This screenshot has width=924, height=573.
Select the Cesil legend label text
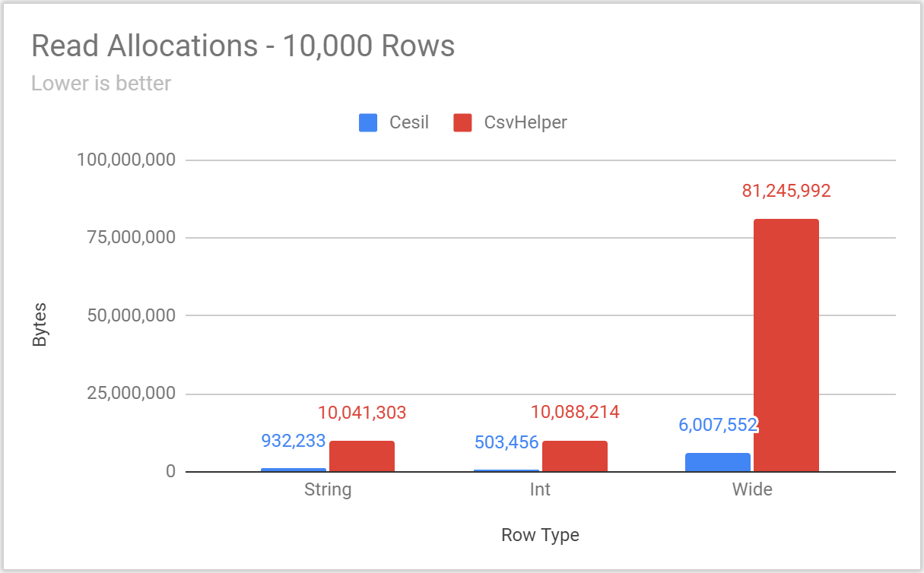tap(408, 122)
